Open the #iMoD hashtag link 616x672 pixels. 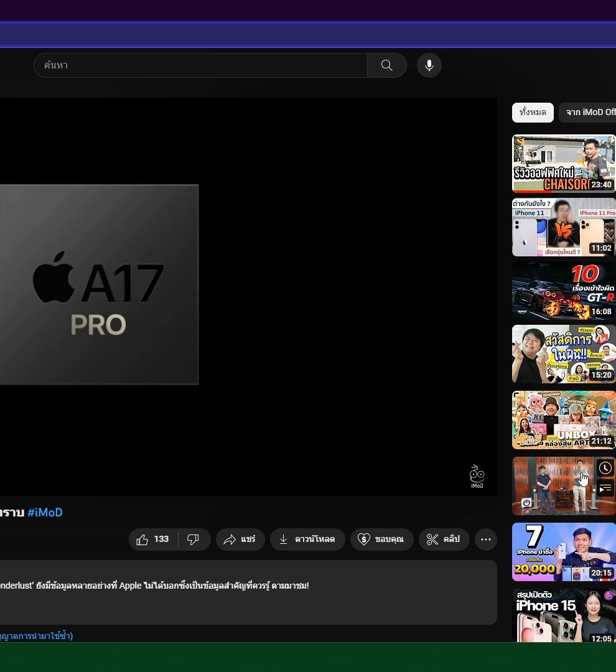click(45, 512)
